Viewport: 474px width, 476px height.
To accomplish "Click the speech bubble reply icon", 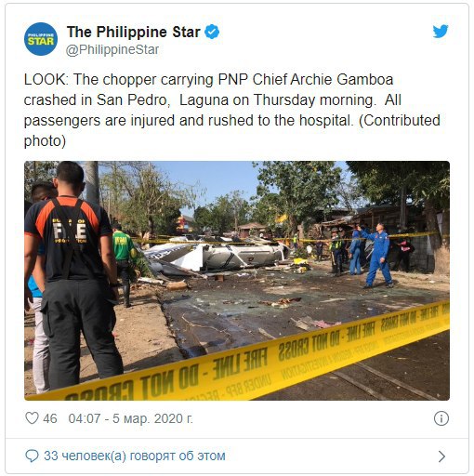I will (x=32, y=456).
